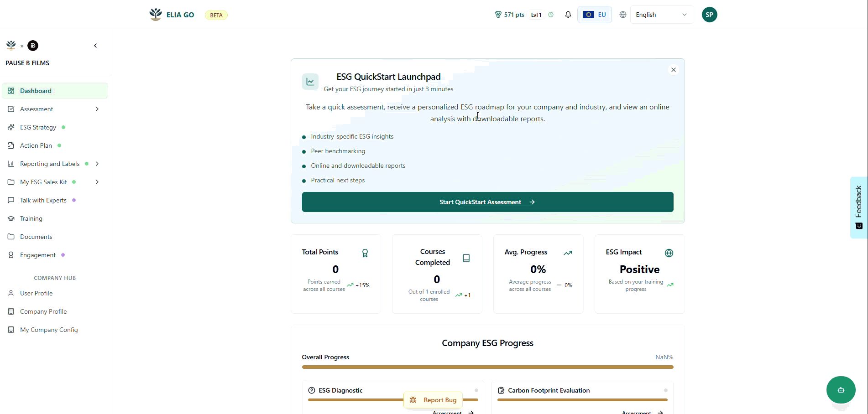
Task: Close the ESG QuickStart Launchpad card
Action: click(x=673, y=70)
